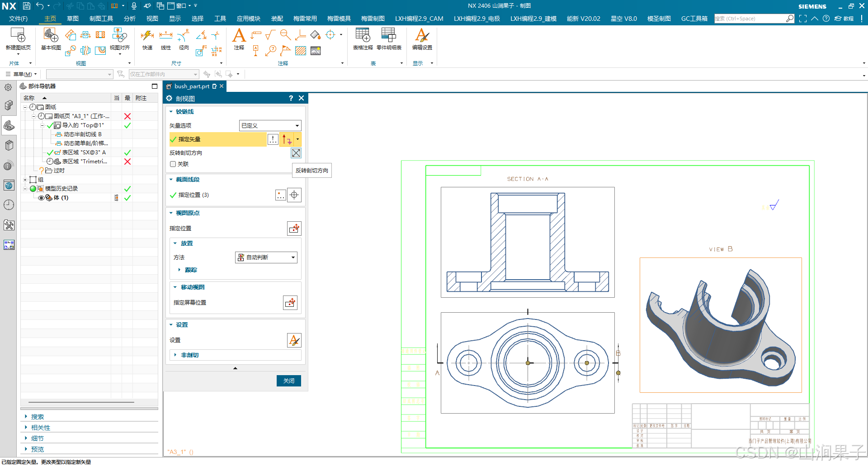This screenshot has height=467, width=868.
Task: Open the Tabular Note (表格注释) tool
Action: (363, 35)
